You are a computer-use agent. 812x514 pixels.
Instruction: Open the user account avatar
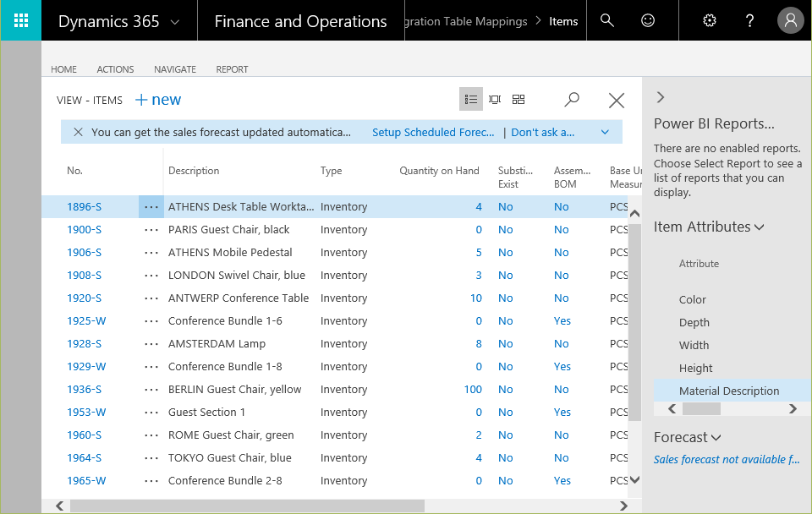pos(790,20)
